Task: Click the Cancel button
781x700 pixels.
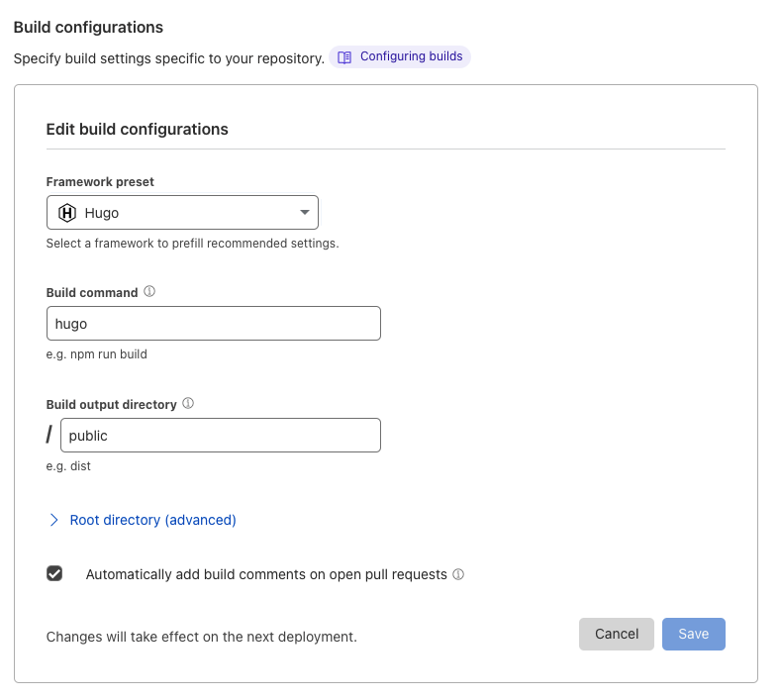Action: 616,634
